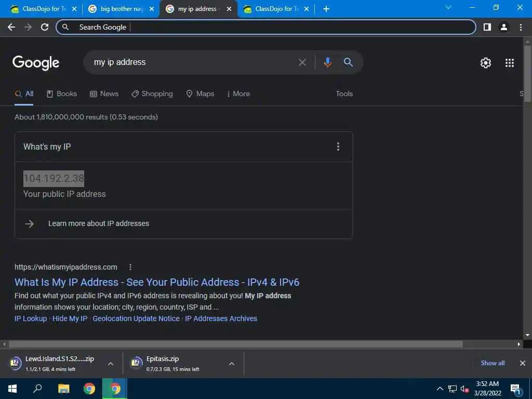Click the Google search magnifier button

pos(348,62)
